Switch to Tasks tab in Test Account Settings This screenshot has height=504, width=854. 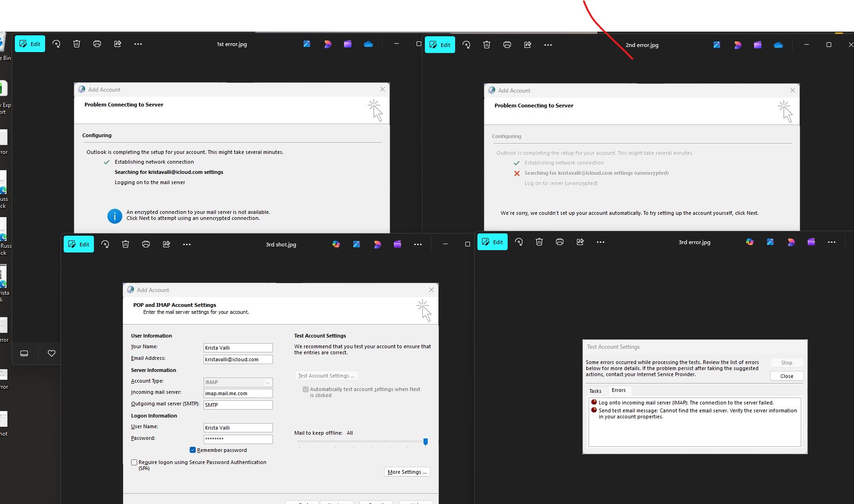595,391
